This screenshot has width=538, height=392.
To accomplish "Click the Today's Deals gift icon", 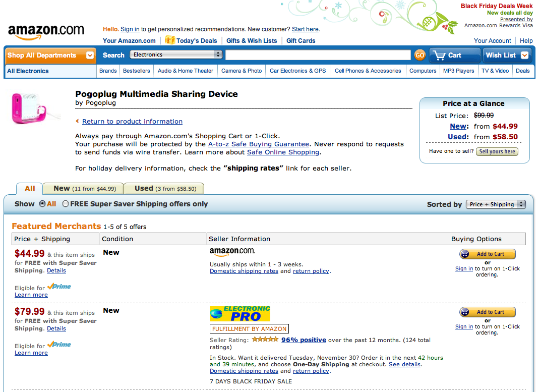I will (169, 40).
